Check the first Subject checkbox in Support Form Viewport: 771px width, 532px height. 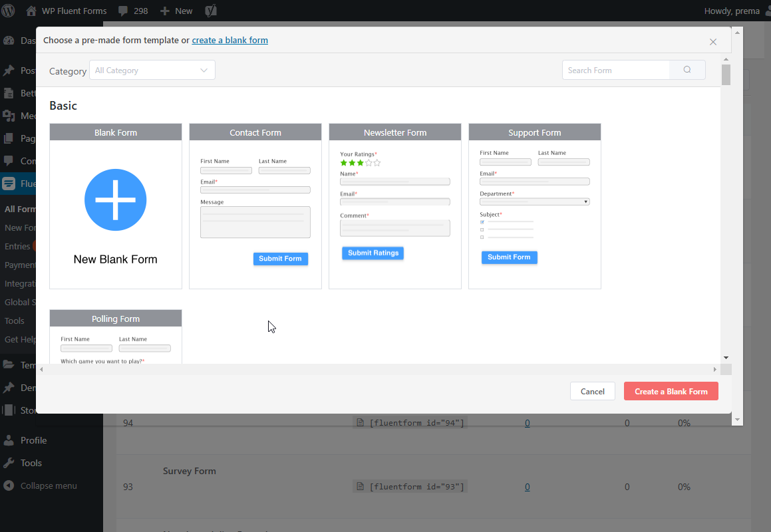point(482,222)
